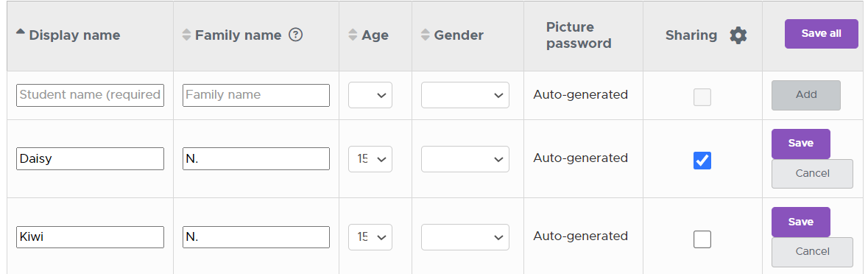Viewport: 868px width, 274px height.
Task: Cancel edits in Daisy's row
Action: [812, 174]
